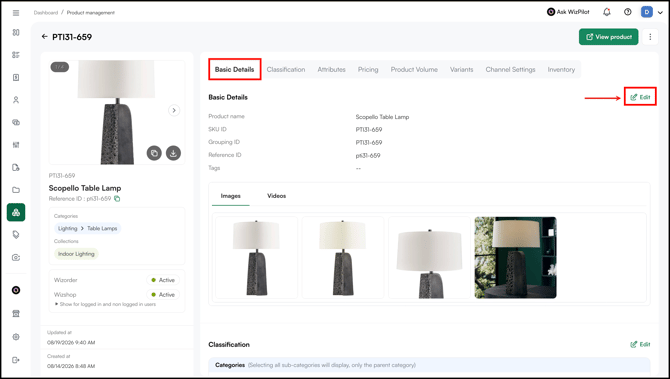The image size is (670, 379).
Task: Open Ask WizPilot in the header
Action: (x=568, y=12)
